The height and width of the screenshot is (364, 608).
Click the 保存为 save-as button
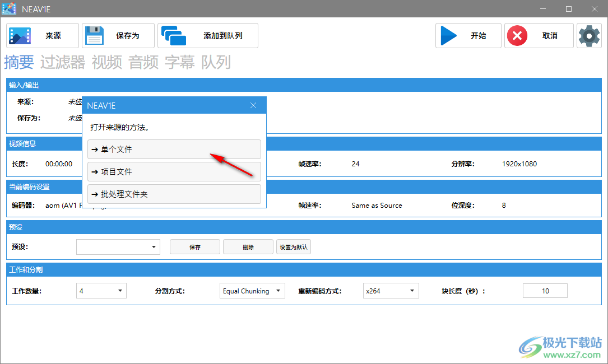pyautogui.click(x=118, y=36)
